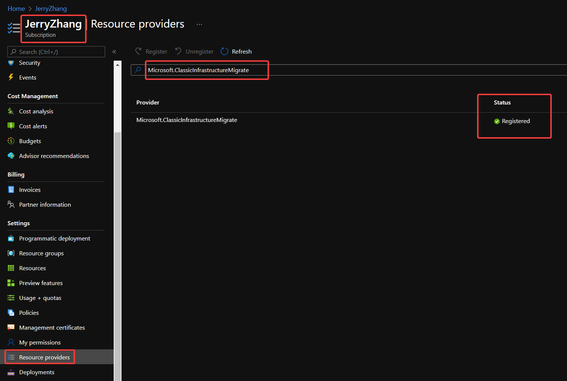The width and height of the screenshot is (567, 381).
Task: Click the sidebar scrollbar up arrow
Action: click(x=117, y=65)
